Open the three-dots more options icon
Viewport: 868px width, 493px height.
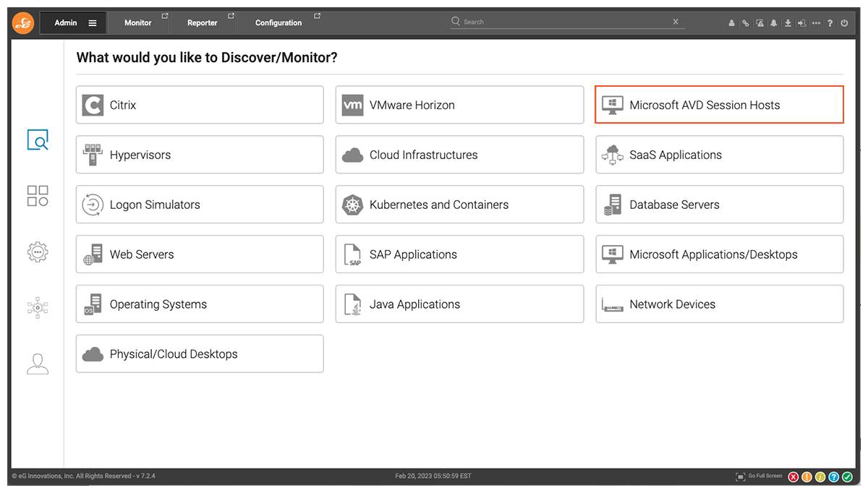(816, 23)
